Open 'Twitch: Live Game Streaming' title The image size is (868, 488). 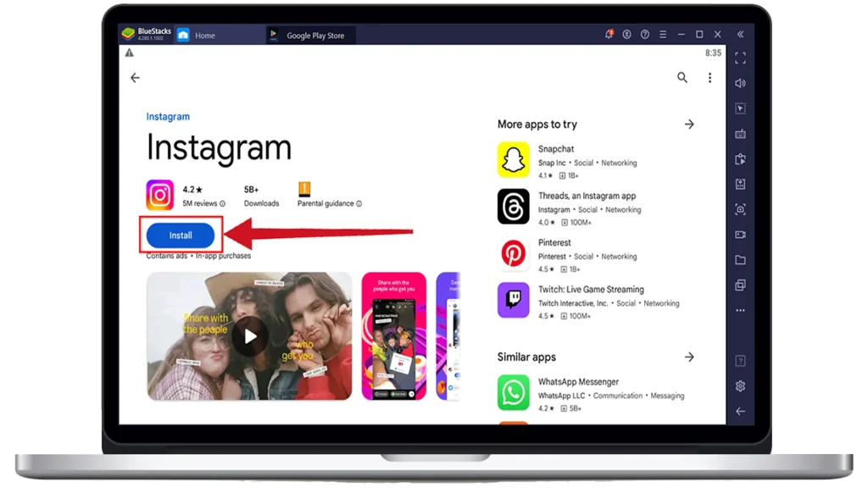(591, 290)
